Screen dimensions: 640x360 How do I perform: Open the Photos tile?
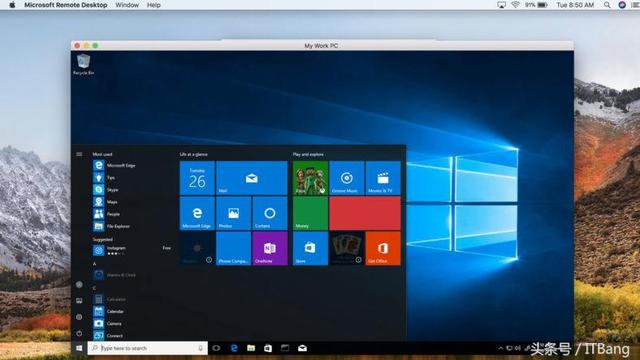[x=233, y=213]
